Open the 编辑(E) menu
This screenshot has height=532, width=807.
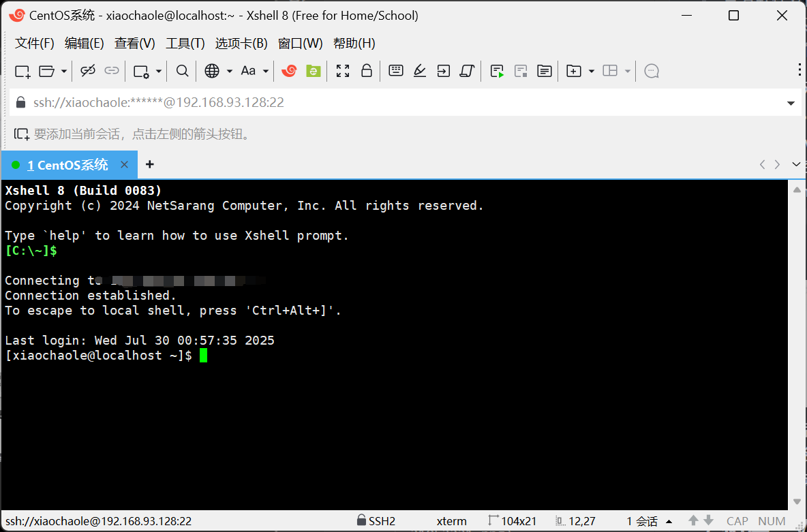click(x=85, y=43)
